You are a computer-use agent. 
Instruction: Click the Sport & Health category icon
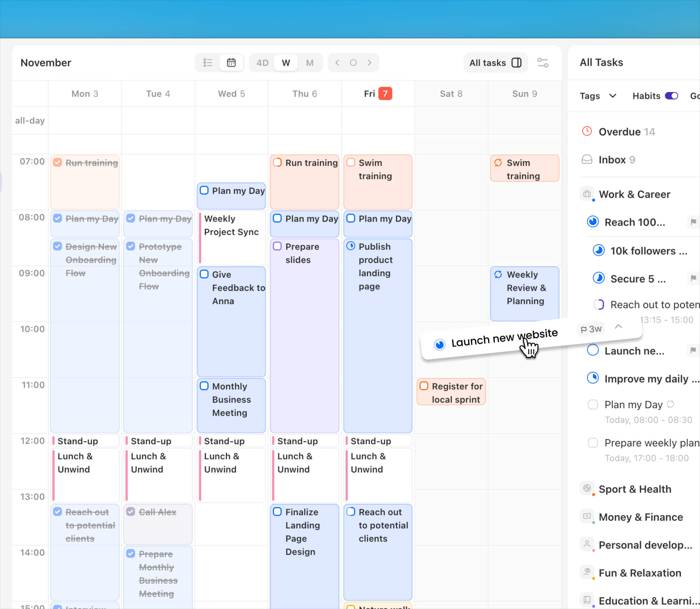587,488
